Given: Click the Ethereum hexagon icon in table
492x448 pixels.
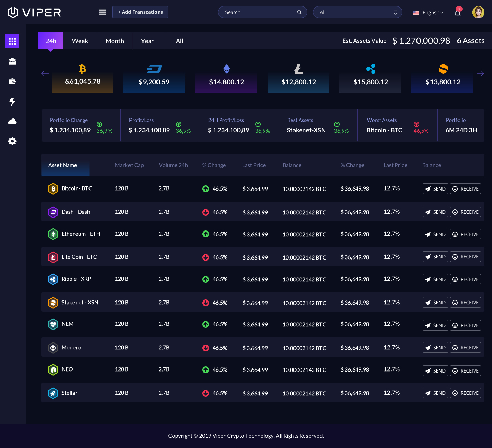Looking at the screenshot, I should [x=53, y=234].
